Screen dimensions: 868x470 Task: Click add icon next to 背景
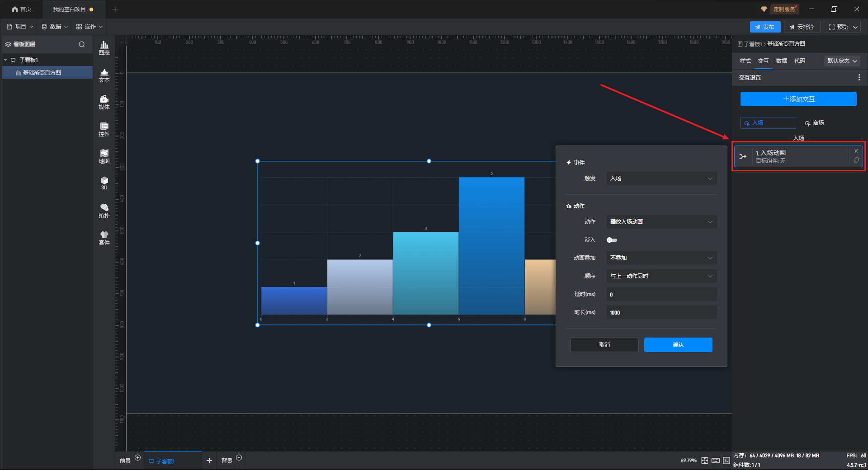[239, 458]
